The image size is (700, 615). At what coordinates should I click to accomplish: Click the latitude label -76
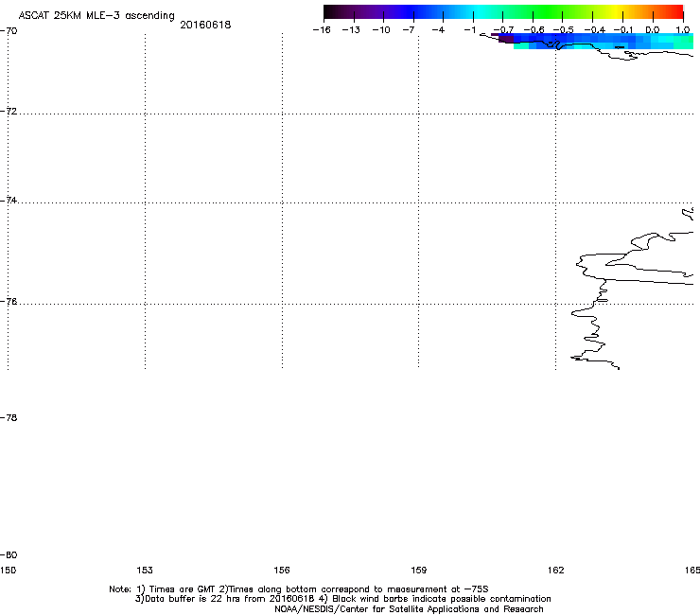tap(9, 302)
